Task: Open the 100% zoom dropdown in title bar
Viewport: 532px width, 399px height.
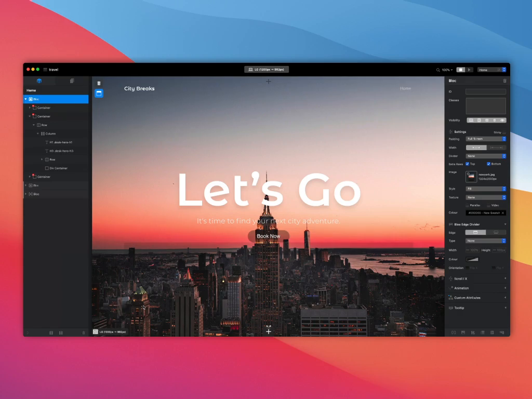Action: 447,70
